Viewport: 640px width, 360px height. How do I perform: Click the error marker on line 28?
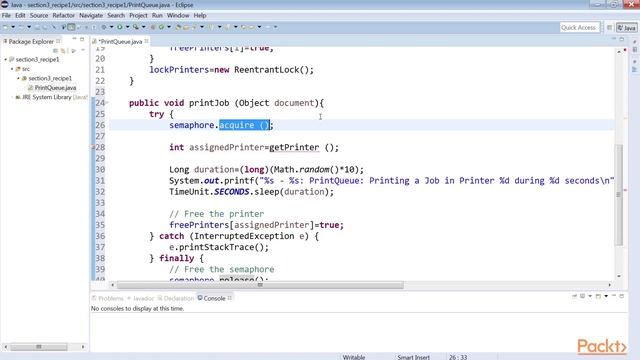[x=93, y=147]
